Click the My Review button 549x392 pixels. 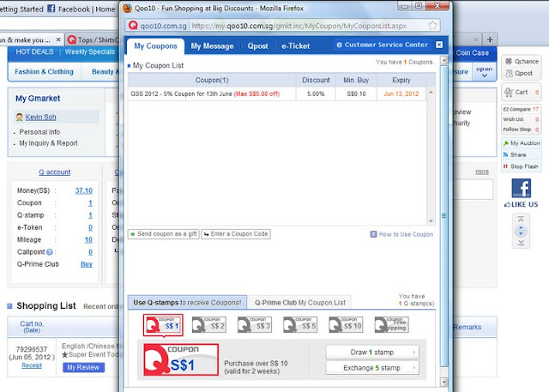(x=83, y=367)
